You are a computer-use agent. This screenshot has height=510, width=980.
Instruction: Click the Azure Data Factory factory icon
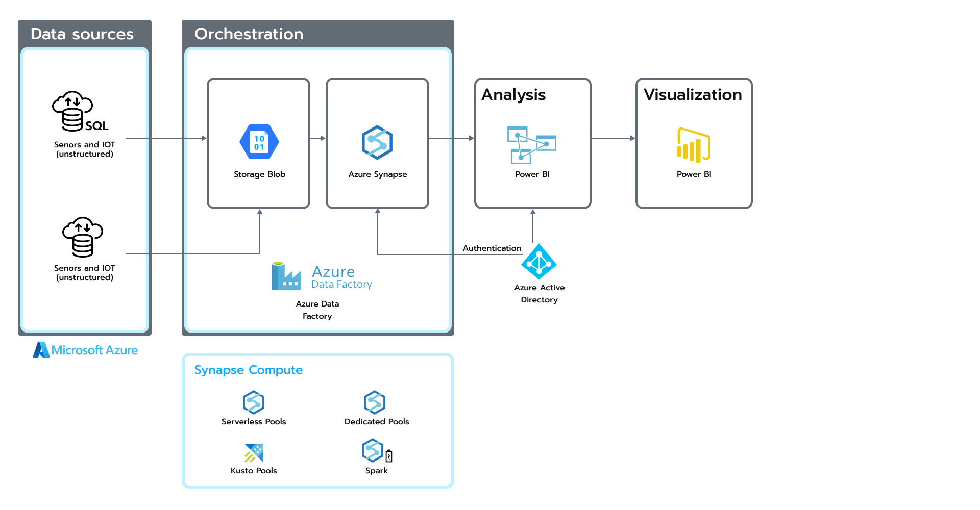[x=286, y=276]
